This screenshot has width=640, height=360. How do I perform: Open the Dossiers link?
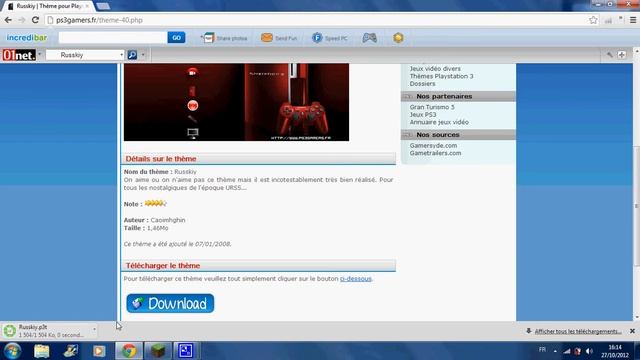422,84
